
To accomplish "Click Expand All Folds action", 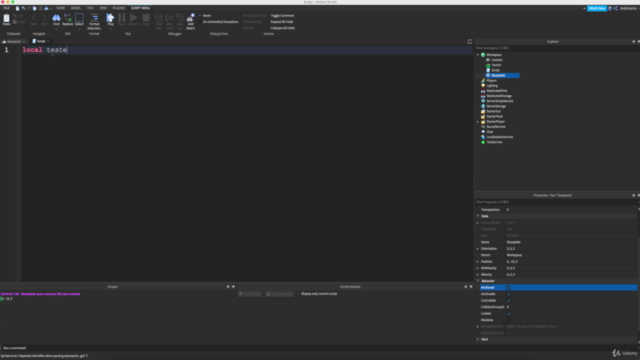I will 282,22.
